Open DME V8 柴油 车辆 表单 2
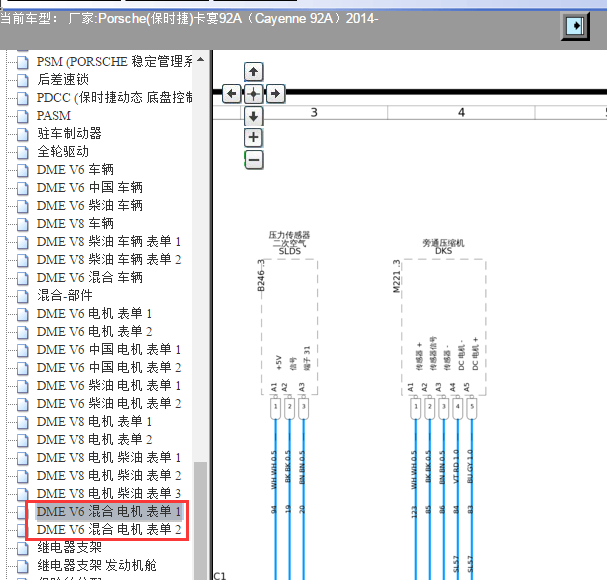Image resolution: width=607 pixels, height=580 pixels. (x=109, y=259)
